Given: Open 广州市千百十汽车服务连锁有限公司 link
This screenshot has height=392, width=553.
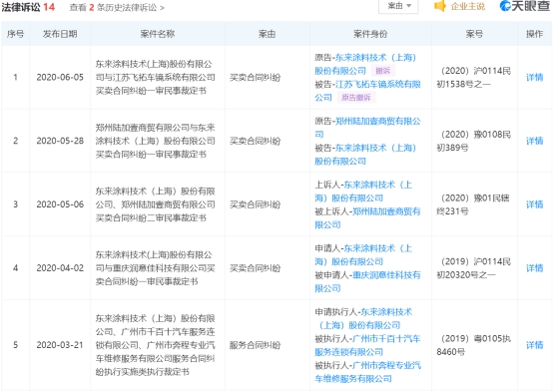Looking at the screenshot, I should tap(367, 345).
